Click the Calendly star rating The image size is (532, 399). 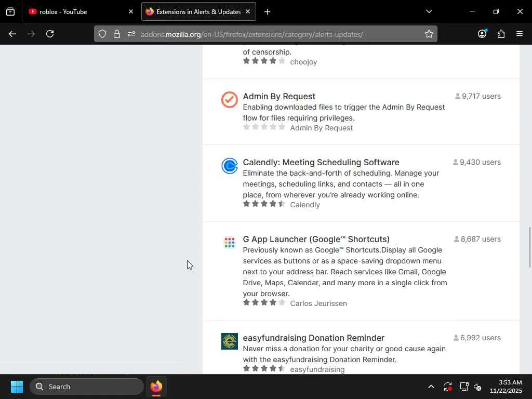[x=264, y=204]
